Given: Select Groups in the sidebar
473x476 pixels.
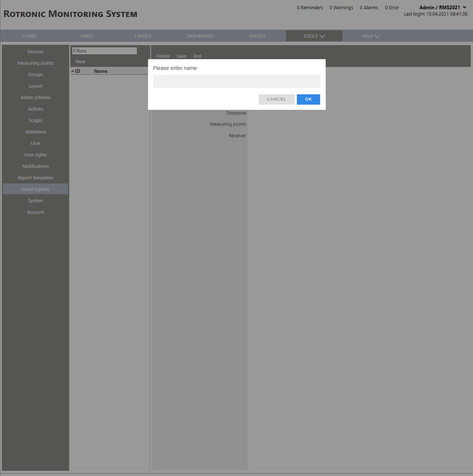Looking at the screenshot, I should pos(36,74).
